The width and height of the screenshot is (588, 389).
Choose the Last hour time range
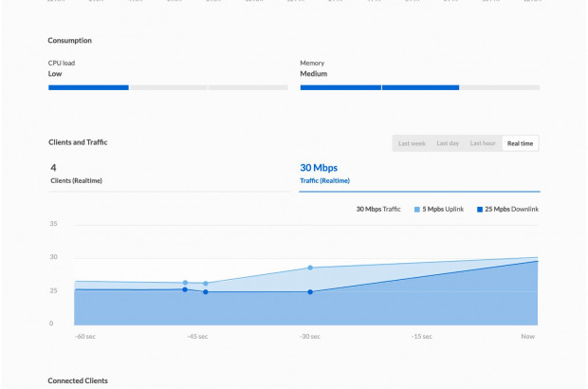point(483,143)
